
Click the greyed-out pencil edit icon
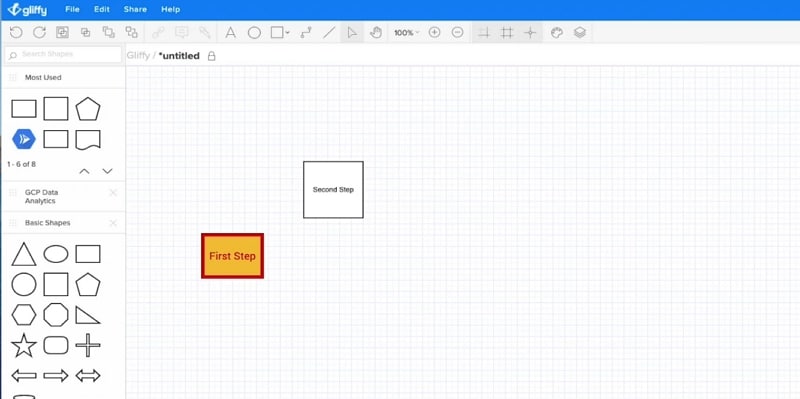205,33
